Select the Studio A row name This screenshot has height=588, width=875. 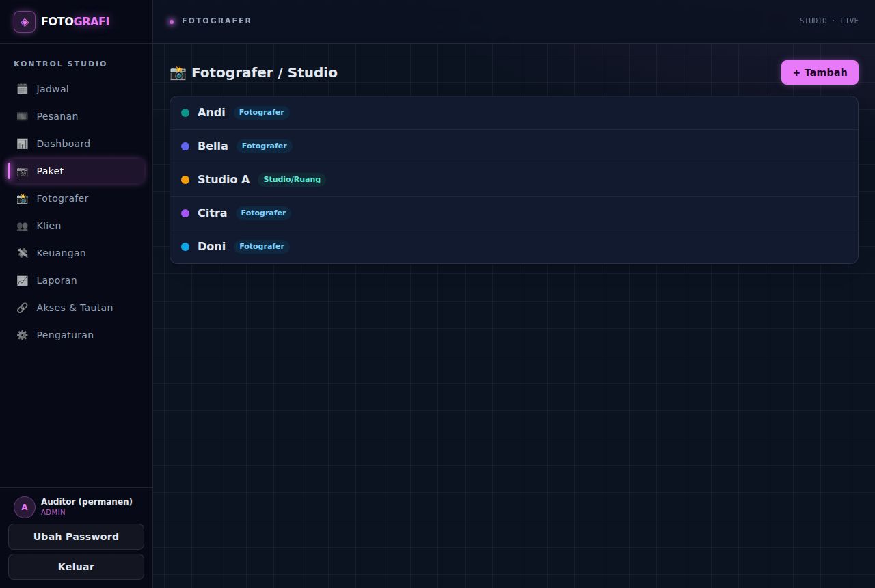[224, 179]
